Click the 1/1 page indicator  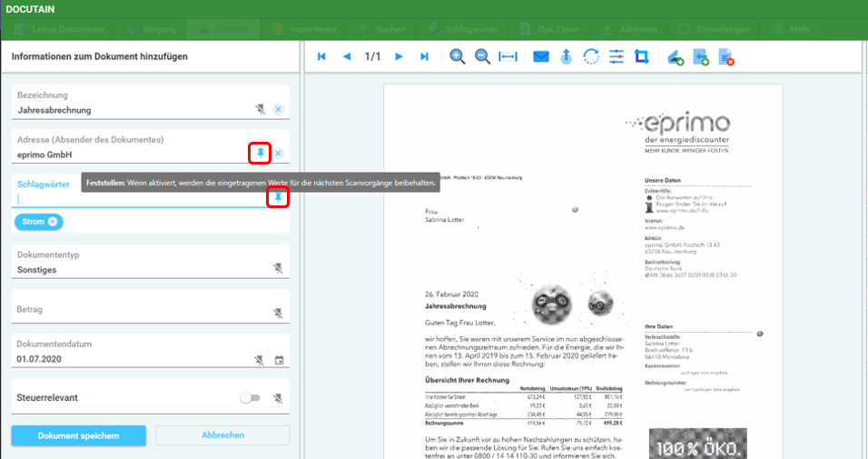(372, 56)
